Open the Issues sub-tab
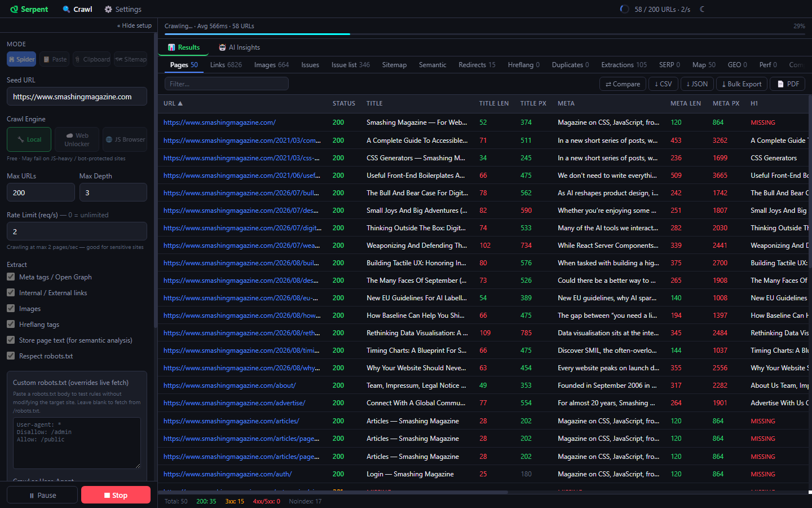 (x=310, y=65)
